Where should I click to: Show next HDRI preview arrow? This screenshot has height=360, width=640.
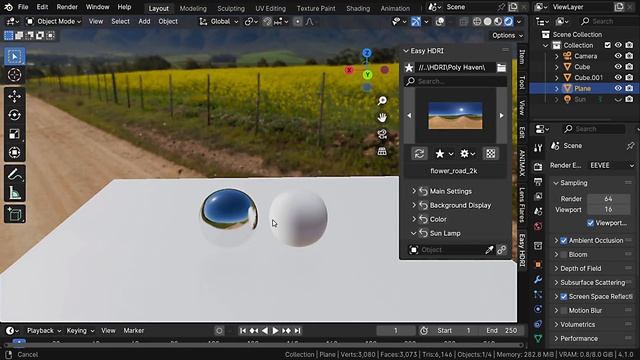click(502, 116)
